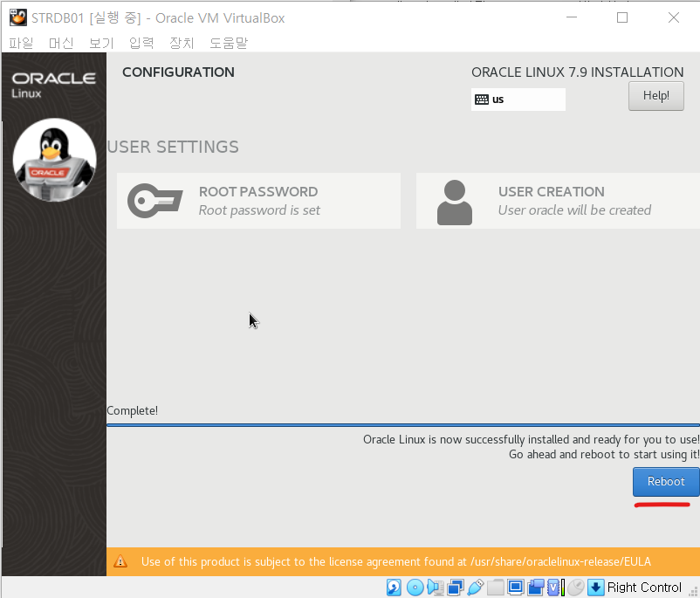
Task: Click the mouse integration status icon
Action: click(x=576, y=588)
